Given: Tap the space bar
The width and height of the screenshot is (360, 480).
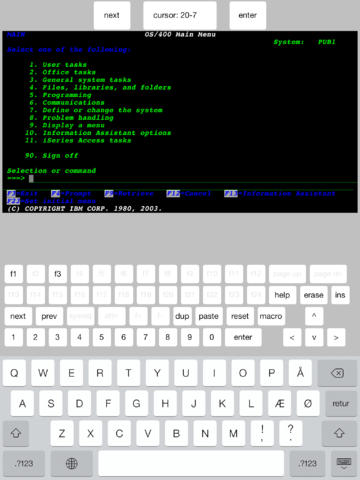Looking at the screenshot, I should coord(191,463).
